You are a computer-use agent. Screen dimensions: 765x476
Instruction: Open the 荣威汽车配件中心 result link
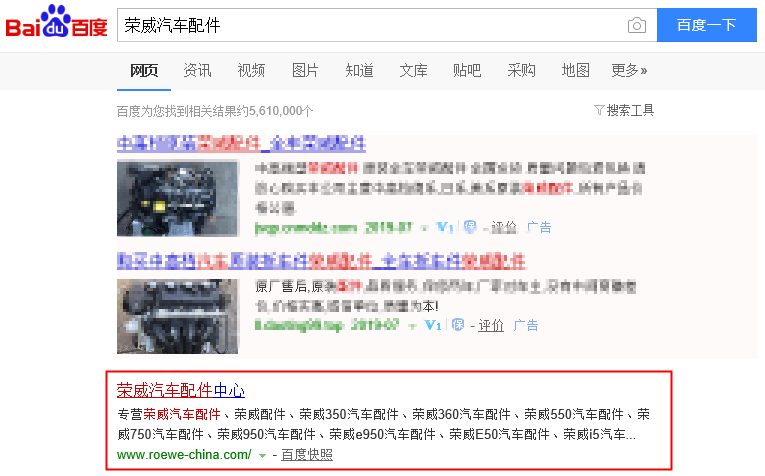[181, 390]
